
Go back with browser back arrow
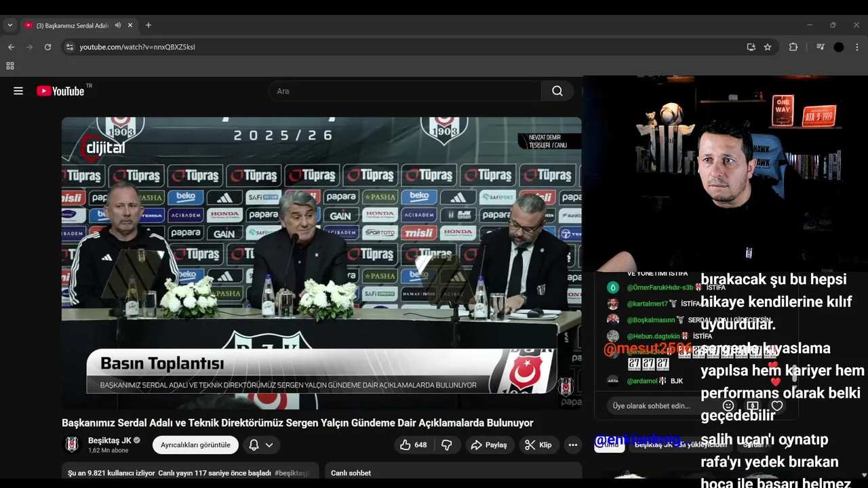[x=11, y=47]
